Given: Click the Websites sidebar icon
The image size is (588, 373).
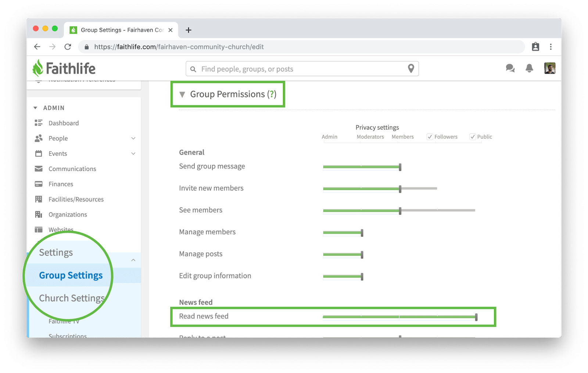Looking at the screenshot, I should [x=39, y=230].
